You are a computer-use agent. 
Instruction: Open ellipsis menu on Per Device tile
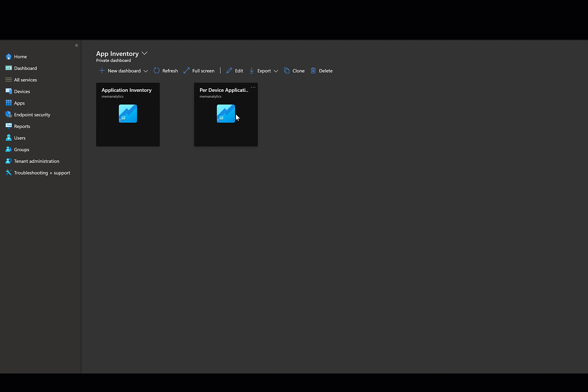coord(253,87)
